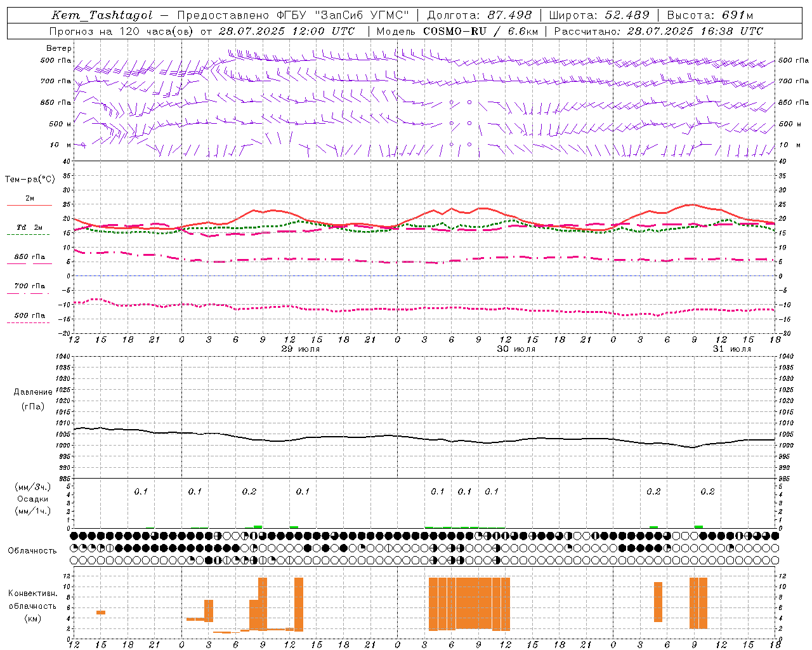
Task: Click the provider text "ЗапСиб УГМС"
Action: point(362,15)
